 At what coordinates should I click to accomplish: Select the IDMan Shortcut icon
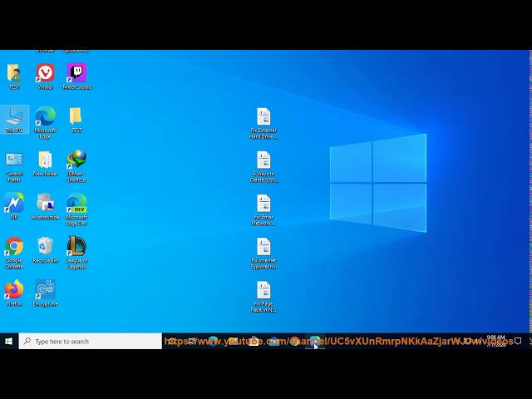[76, 166]
